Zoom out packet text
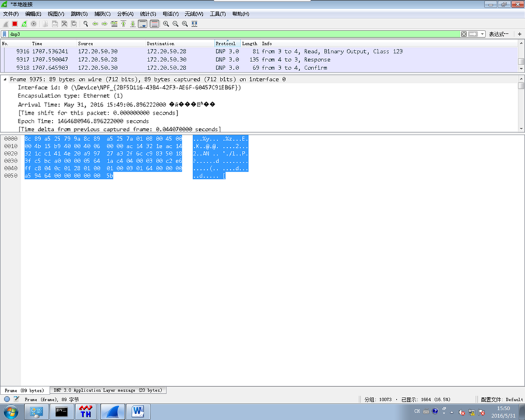525x420 pixels. [x=175, y=24]
